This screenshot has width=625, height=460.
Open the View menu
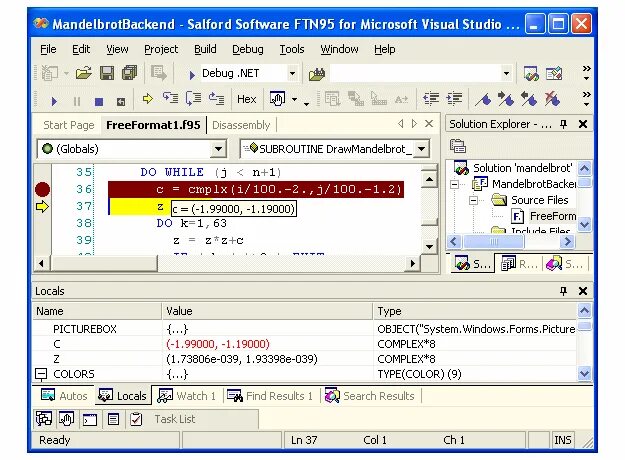click(x=117, y=49)
